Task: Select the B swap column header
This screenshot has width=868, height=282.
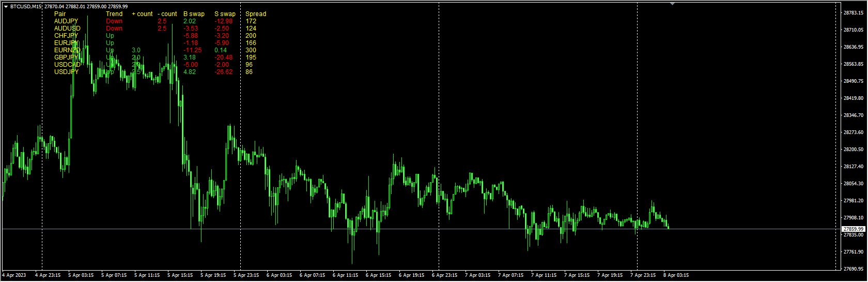Action: 194,14
